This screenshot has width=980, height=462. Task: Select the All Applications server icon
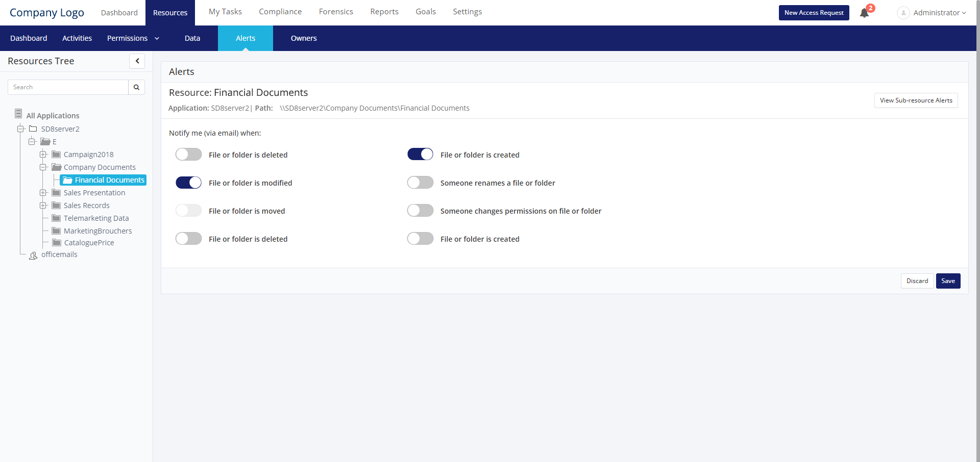click(x=18, y=114)
